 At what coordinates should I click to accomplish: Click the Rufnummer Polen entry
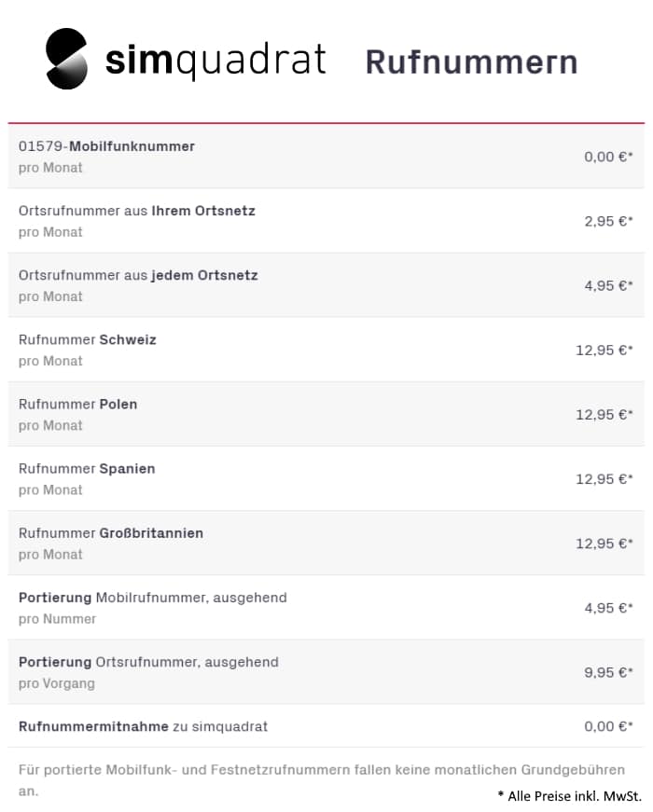coord(77,404)
